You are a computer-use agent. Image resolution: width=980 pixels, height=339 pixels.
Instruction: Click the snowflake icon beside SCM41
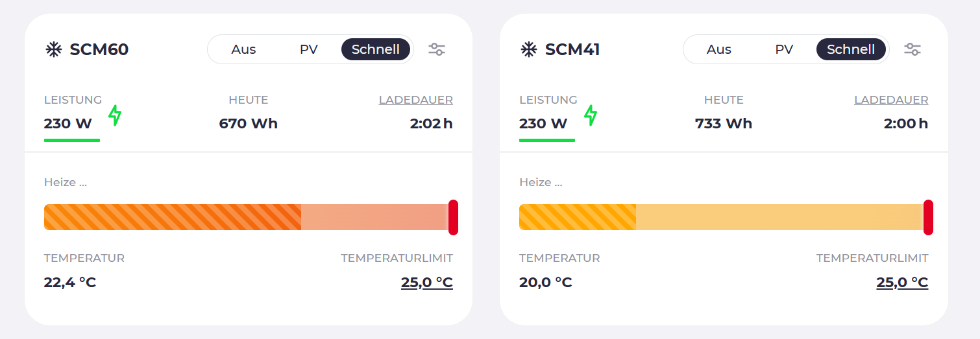528,49
